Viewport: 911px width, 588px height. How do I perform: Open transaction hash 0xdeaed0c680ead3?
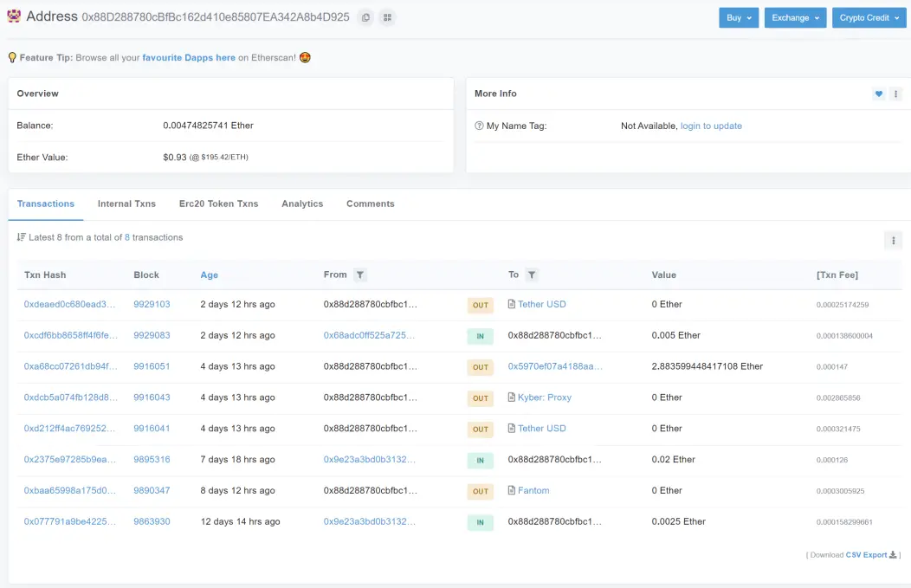tap(70, 304)
